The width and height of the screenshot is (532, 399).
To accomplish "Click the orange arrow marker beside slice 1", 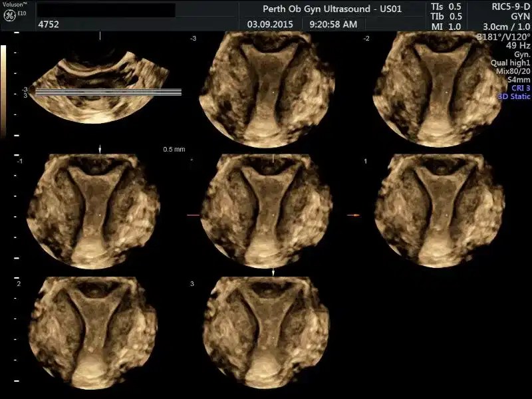I will pyautogui.click(x=355, y=214).
